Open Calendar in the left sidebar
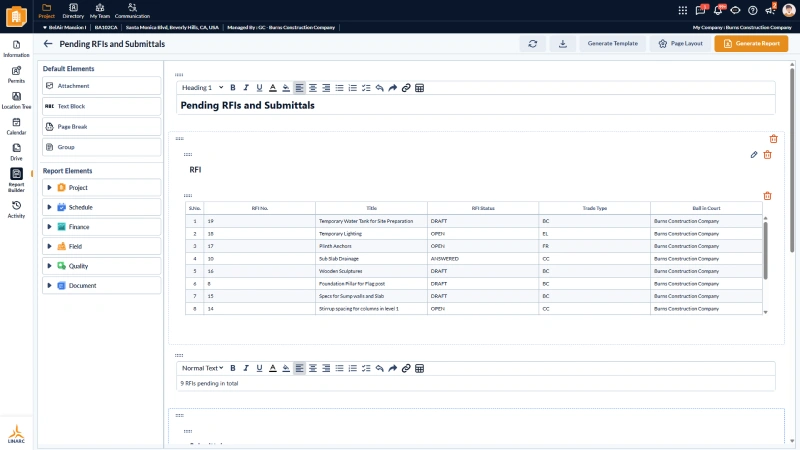800x450 pixels. [x=16, y=126]
